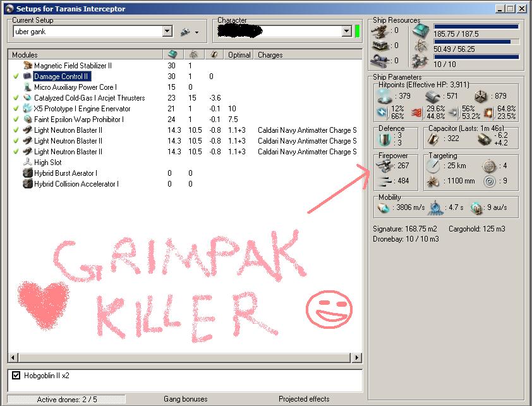Click the X5 Prototype Engine Enervator icon
This screenshot has height=406, width=532.
click(x=27, y=109)
